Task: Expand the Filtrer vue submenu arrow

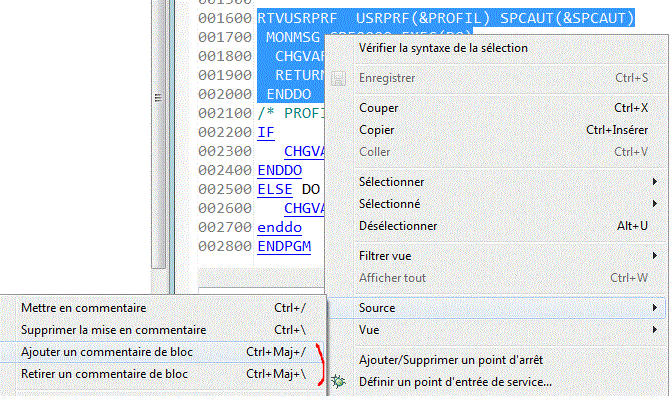Action: (x=655, y=256)
